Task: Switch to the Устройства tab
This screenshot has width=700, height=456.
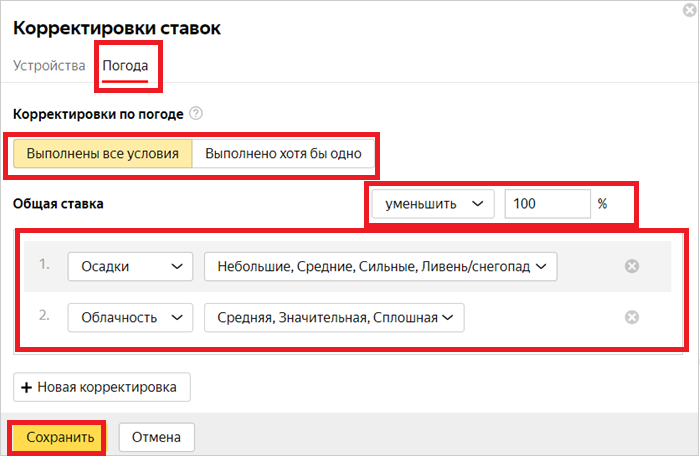Action: [x=49, y=66]
